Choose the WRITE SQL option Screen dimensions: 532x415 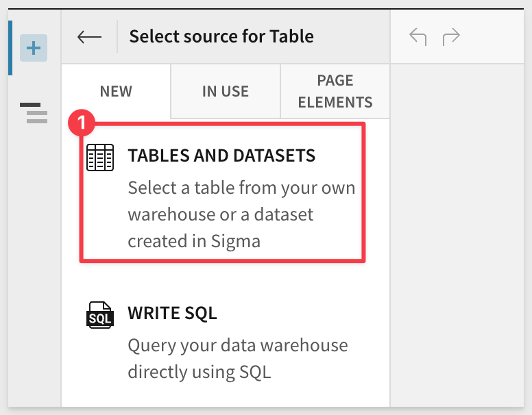coord(172,313)
